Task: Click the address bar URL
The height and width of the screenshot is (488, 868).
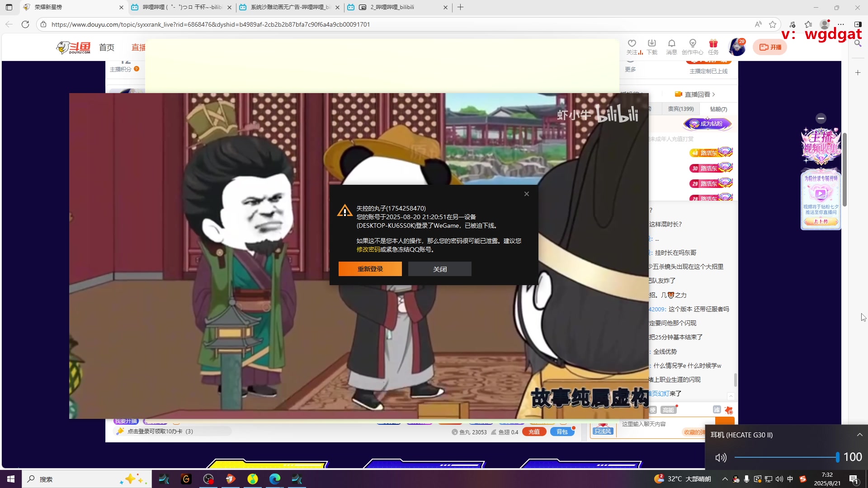Action: tap(211, 24)
